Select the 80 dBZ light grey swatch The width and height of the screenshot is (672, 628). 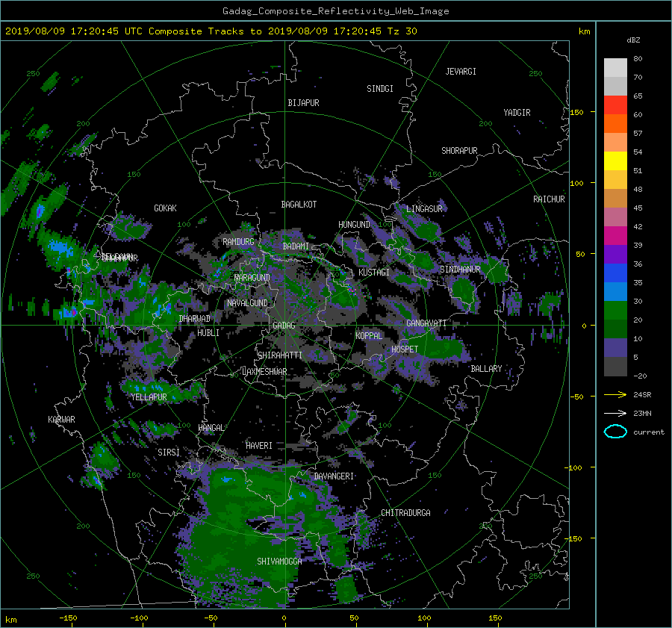[x=615, y=67]
